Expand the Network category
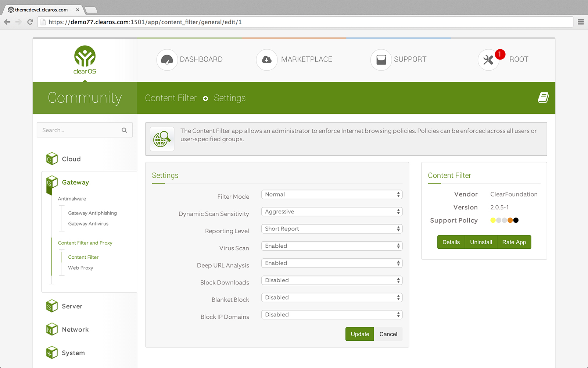Image resolution: width=588 pixels, height=368 pixels. (x=75, y=329)
